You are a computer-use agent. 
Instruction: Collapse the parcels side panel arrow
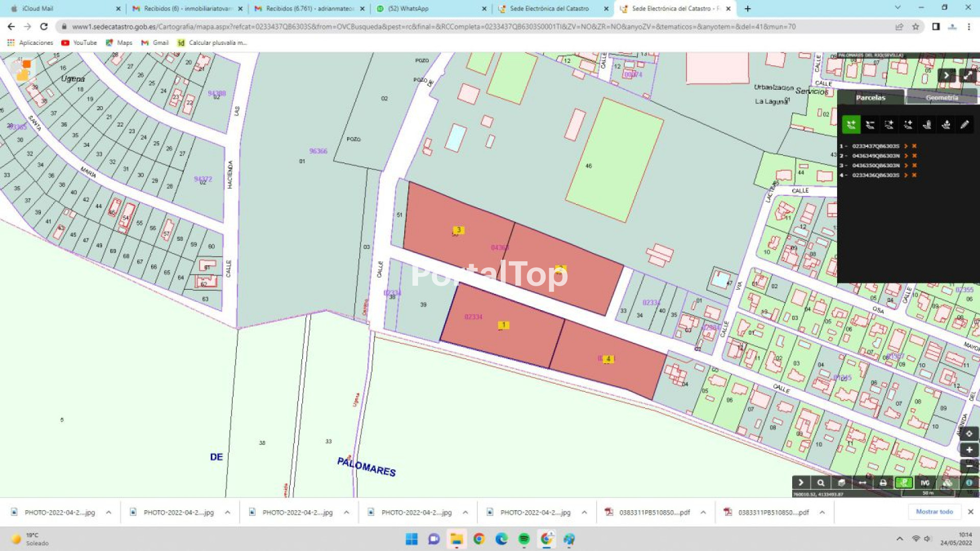[x=946, y=76]
